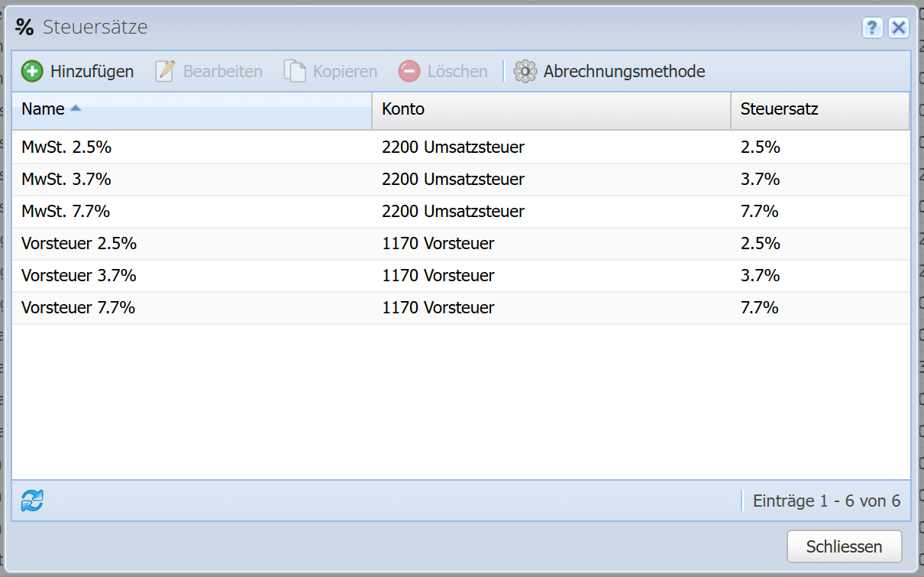Open Abrechnungsmethode via the gear icon
Screen dimensions: 924x577
click(525, 71)
